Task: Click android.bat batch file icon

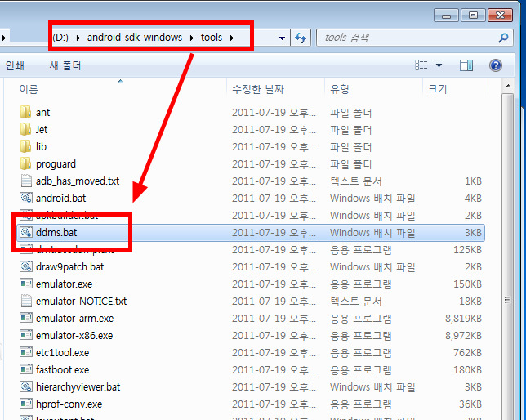Action: tap(26, 198)
